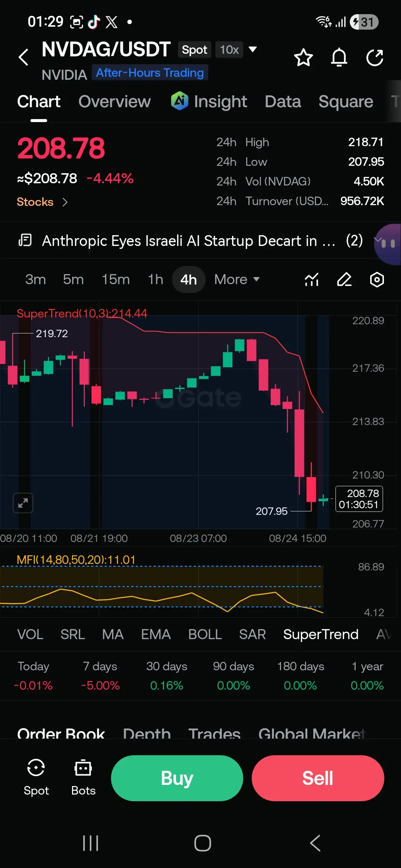
Task: Tap the Today -0.01% performance
Action: pyautogui.click(x=33, y=675)
